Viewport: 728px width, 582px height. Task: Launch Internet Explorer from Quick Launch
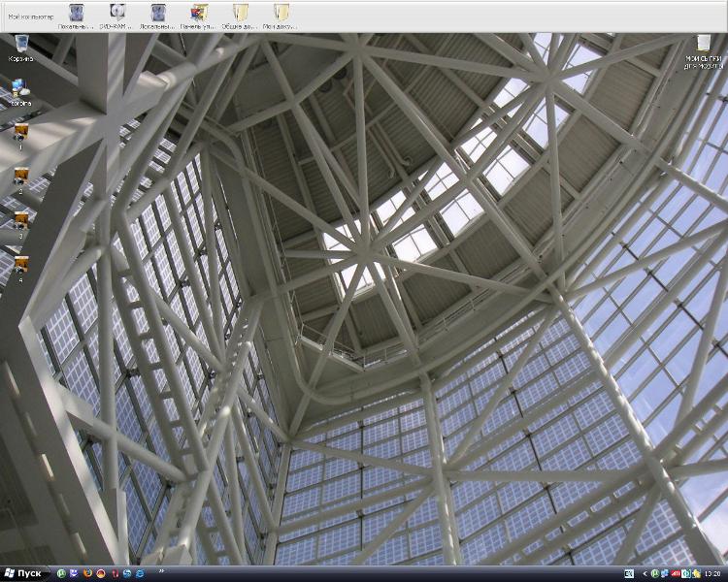point(140,573)
